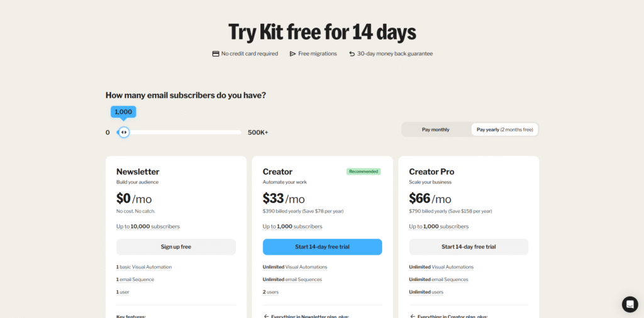Click the arrow beside Everything in Creator plan

(413, 316)
